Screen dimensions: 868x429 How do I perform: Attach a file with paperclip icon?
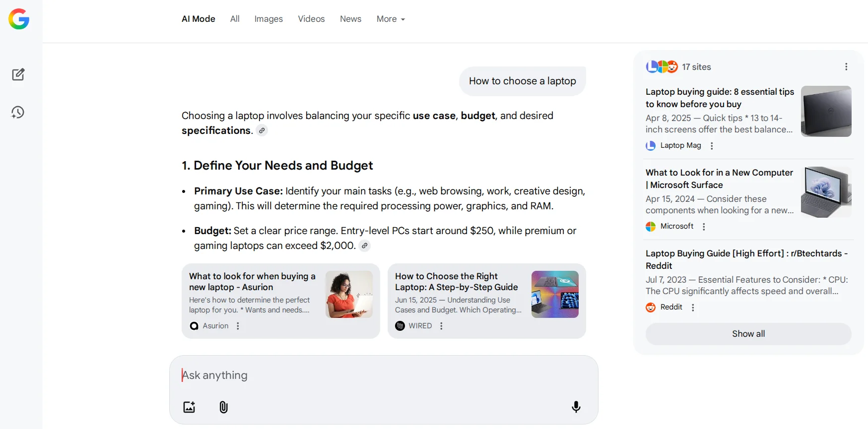point(224,407)
